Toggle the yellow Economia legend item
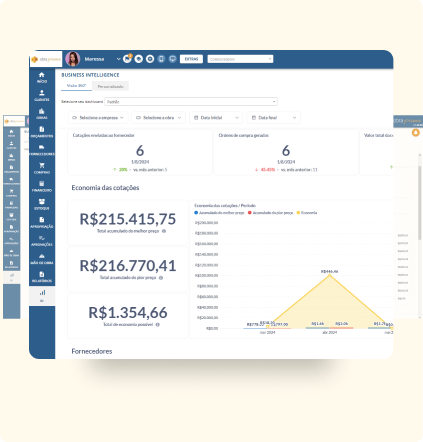423x442 pixels. click(307, 213)
